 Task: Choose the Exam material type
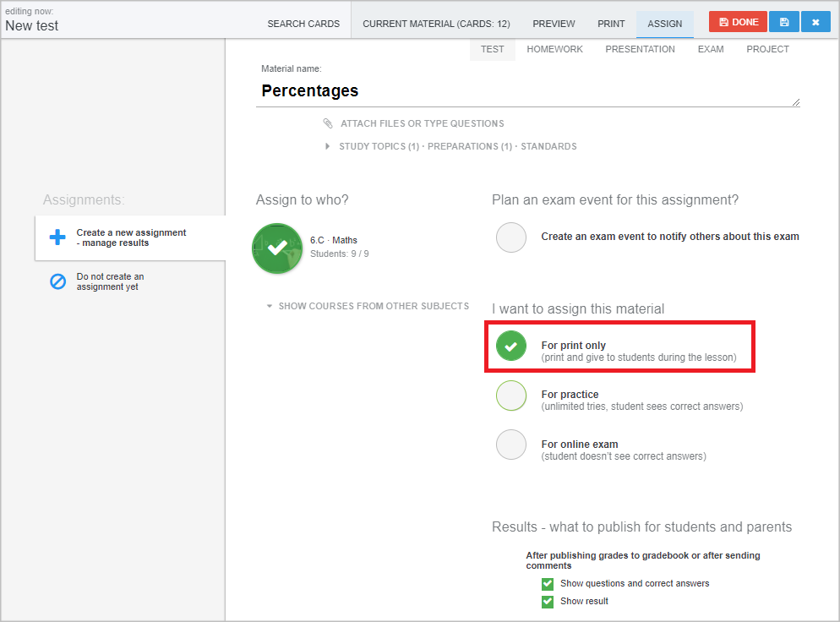pyautogui.click(x=711, y=49)
